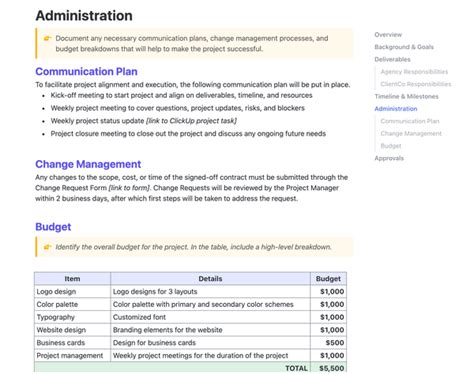Select the Color palette item cell
474x374 pixels.
click(x=72, y=304)
